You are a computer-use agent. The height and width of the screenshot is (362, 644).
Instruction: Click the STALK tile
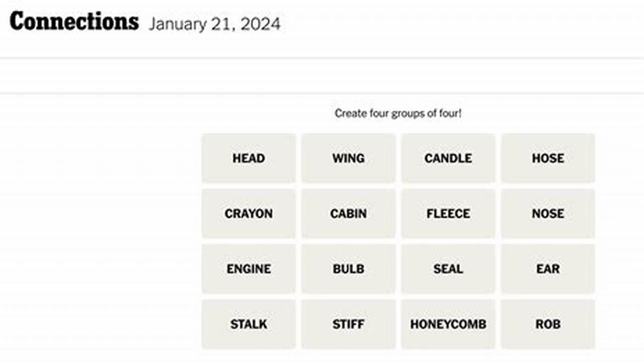pos(249,324)
